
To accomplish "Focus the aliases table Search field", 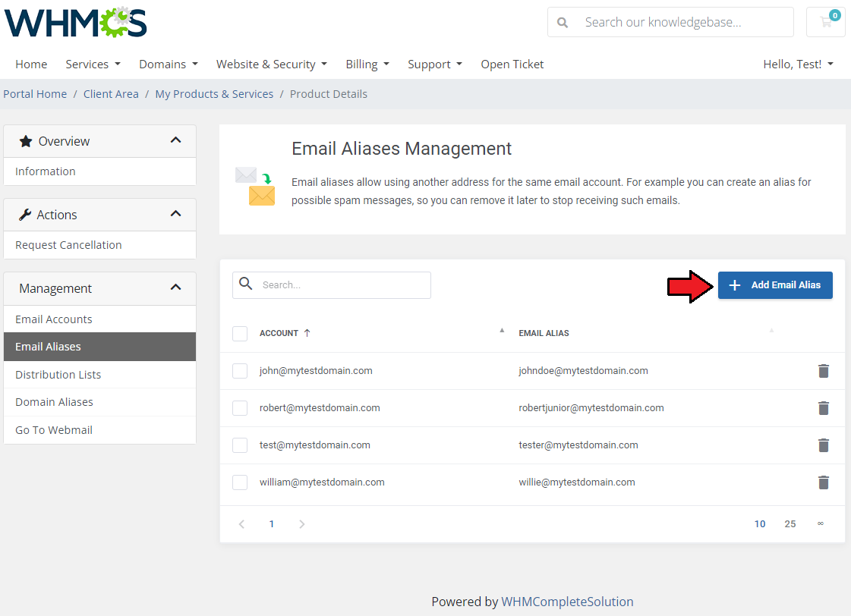I will coord(332,285).
